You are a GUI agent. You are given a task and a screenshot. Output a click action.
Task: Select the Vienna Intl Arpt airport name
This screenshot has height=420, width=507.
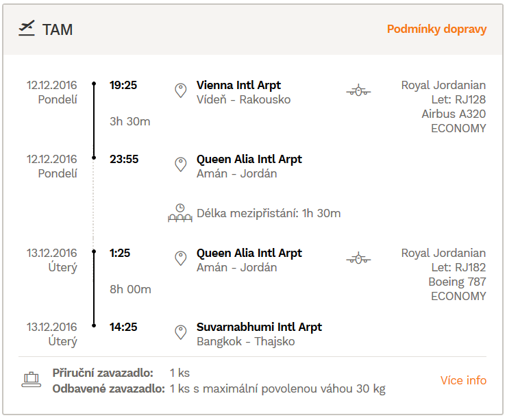[x=238, y=85]
